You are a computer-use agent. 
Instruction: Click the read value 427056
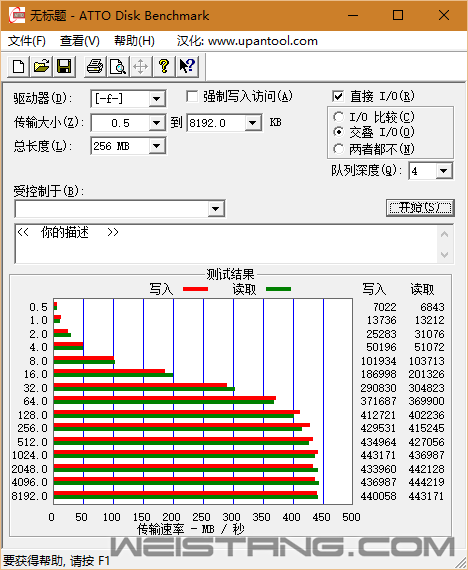pyautogui.click(x=427, y=442)
